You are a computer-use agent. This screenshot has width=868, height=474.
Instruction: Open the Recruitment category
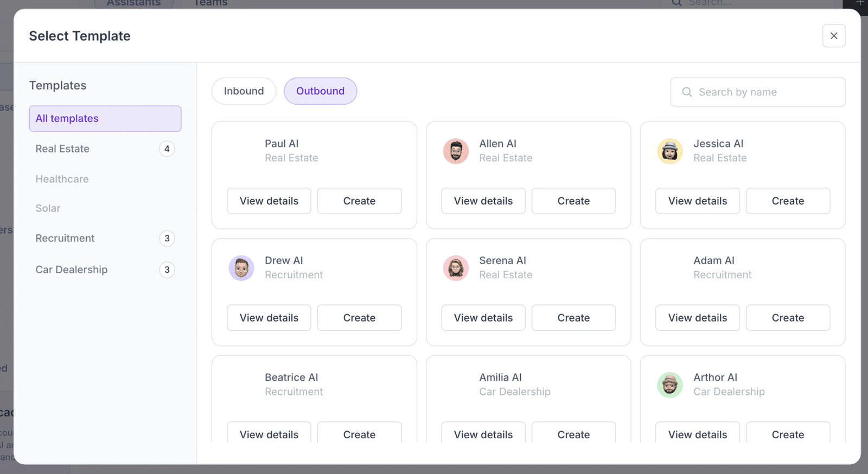(105, 238)
